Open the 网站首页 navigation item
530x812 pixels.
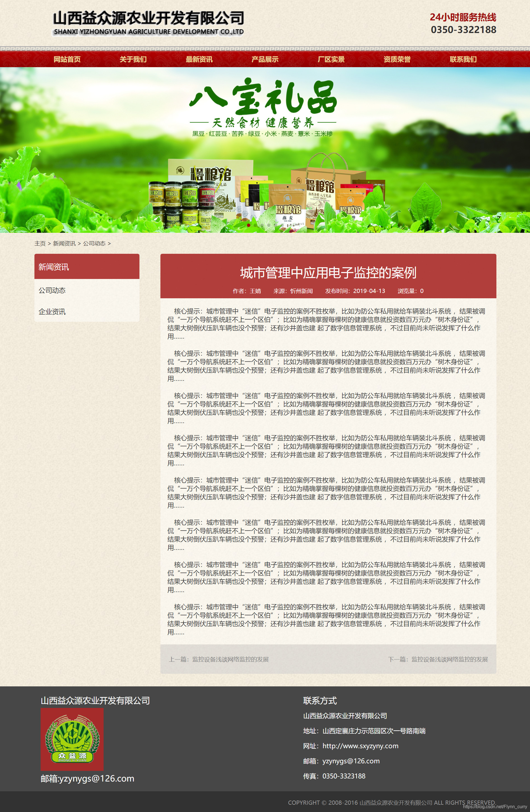click(x=67, y=59)
